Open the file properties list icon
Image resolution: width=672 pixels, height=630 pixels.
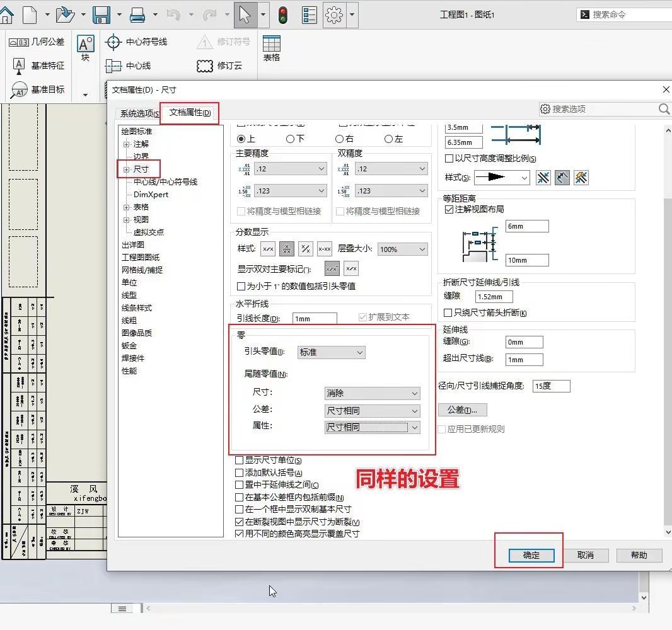click(x=309, y=15)
